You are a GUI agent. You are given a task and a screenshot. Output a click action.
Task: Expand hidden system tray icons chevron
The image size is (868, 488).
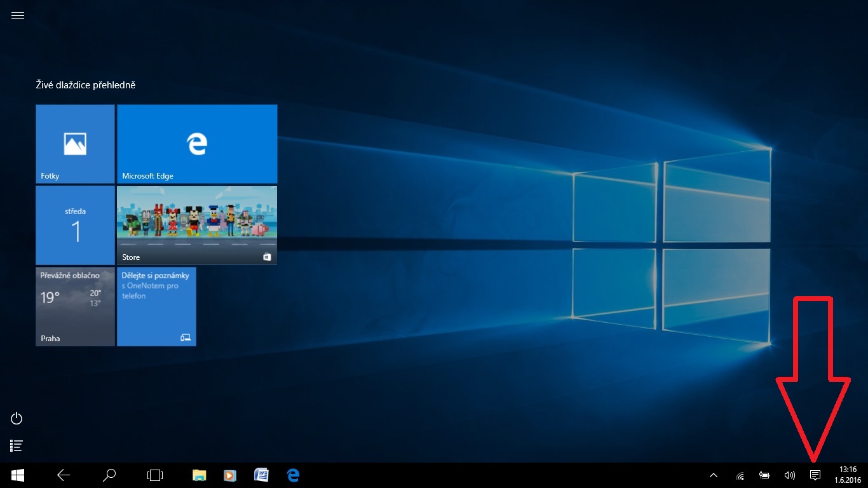[714, 475]
